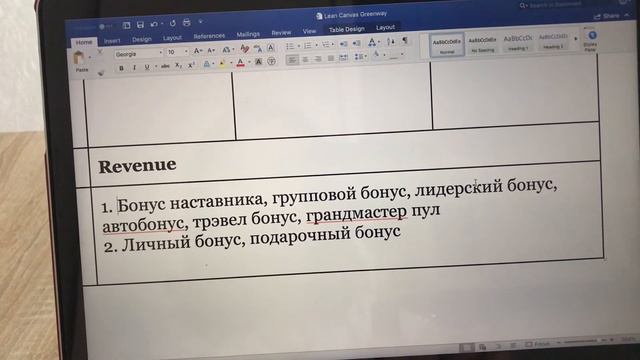
Task: Toggle Superscript formatting
Action: pos(191,65)
